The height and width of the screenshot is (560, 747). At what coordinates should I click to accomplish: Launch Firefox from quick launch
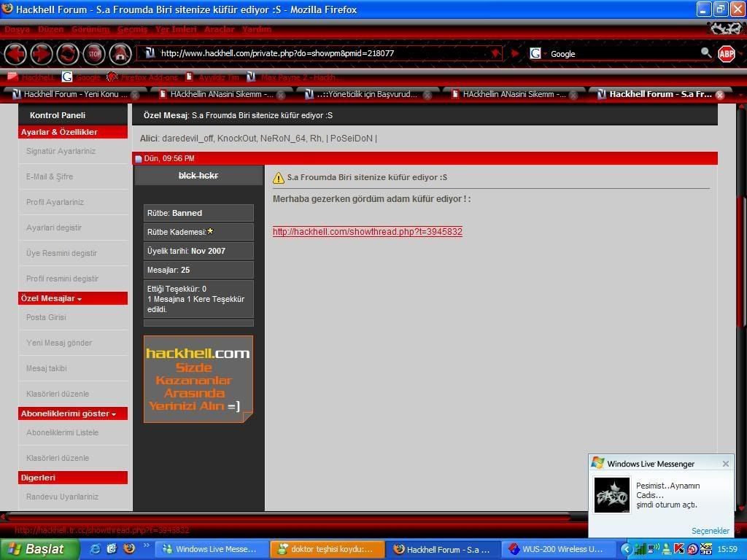click(128, 549)
